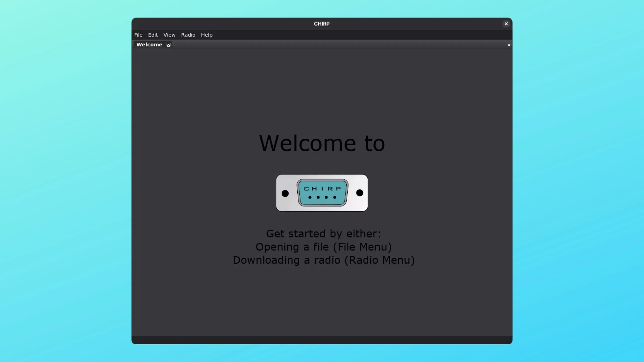The image size is (644, 362).
Task: Click "Downloading a radio (Radio Menu)" text
Action: click(324, 260)
